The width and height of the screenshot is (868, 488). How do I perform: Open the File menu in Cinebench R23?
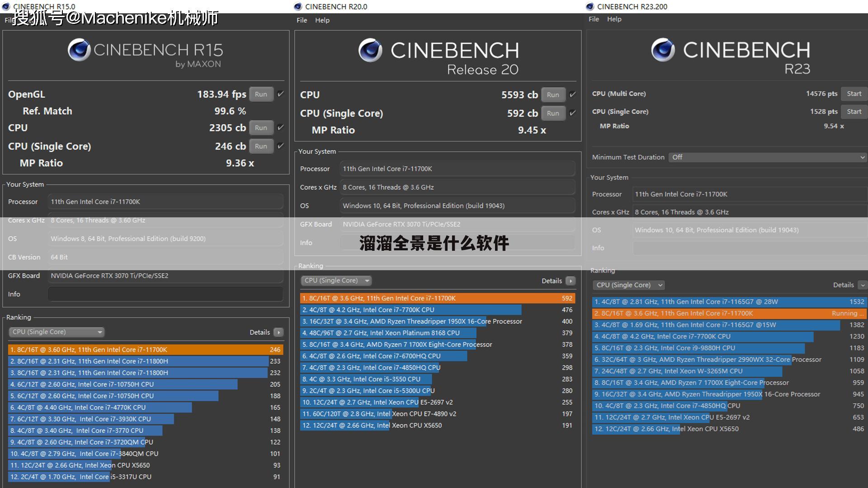pyautogui.click(x=594, y=19)
